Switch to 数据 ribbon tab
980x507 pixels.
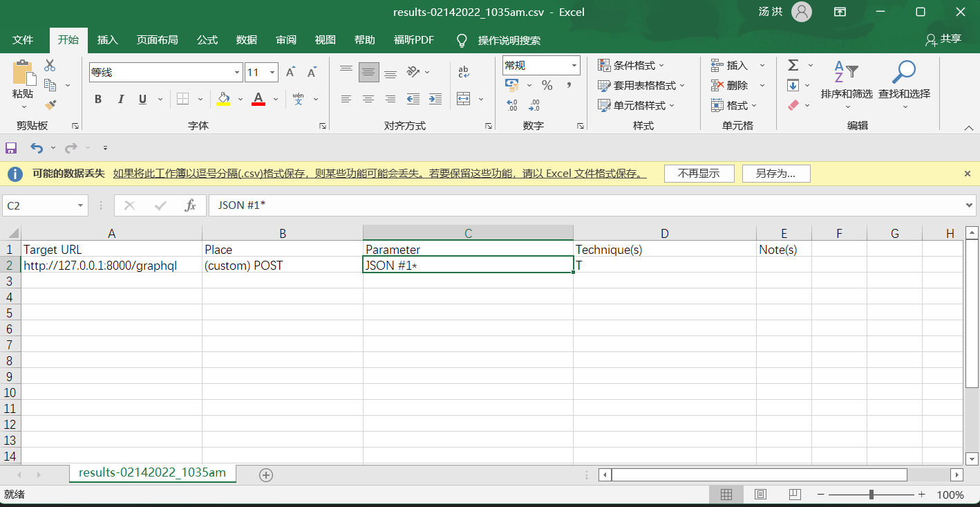247,40
